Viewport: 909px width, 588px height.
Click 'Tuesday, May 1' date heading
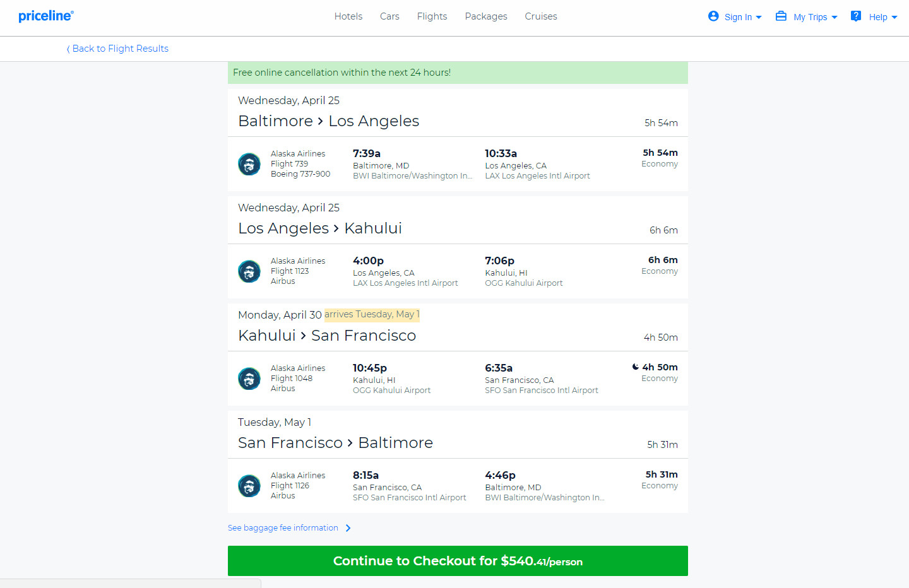[x=275, y=422]
